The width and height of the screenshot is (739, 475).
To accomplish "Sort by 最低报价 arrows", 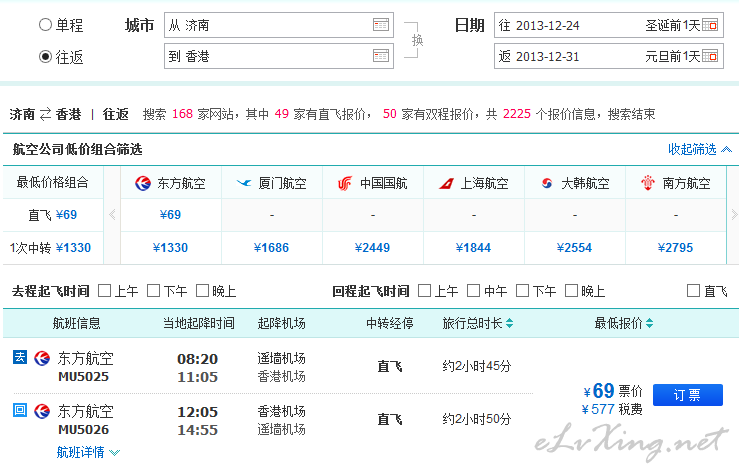I will pos(649,323).
